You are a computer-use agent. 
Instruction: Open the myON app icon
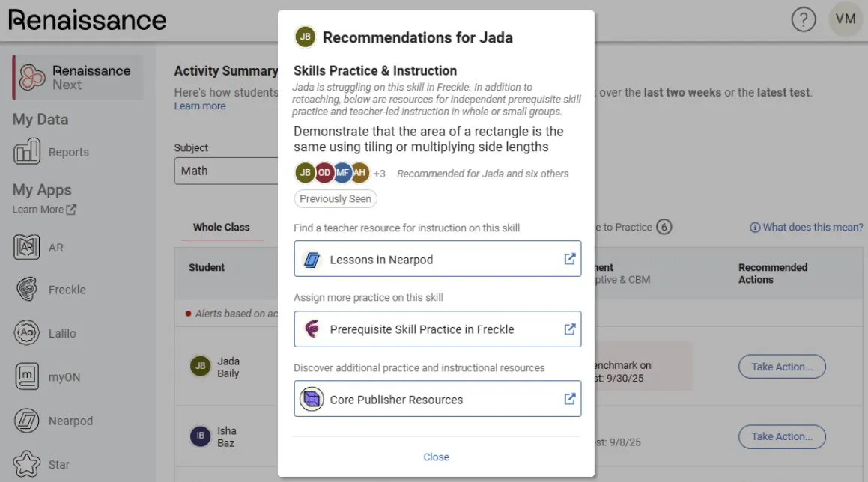pyautogui.click(x=27, y=376)
